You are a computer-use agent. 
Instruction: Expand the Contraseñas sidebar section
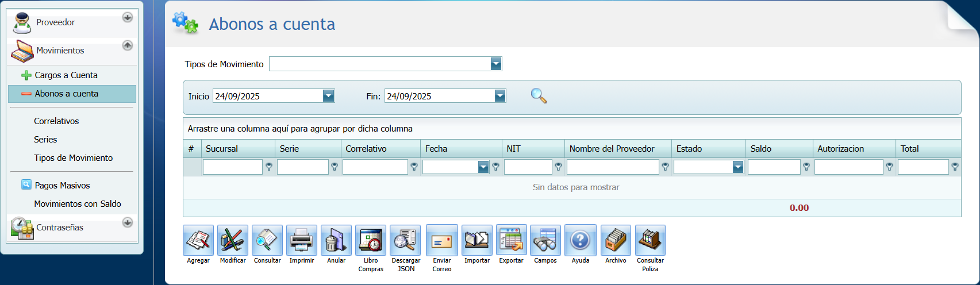click(128, 222)
